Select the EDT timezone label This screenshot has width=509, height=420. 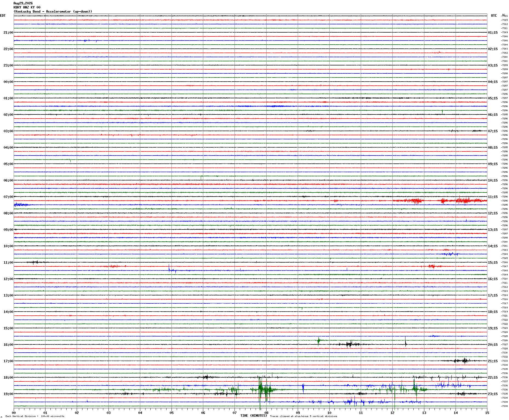[x=3, y=16]
